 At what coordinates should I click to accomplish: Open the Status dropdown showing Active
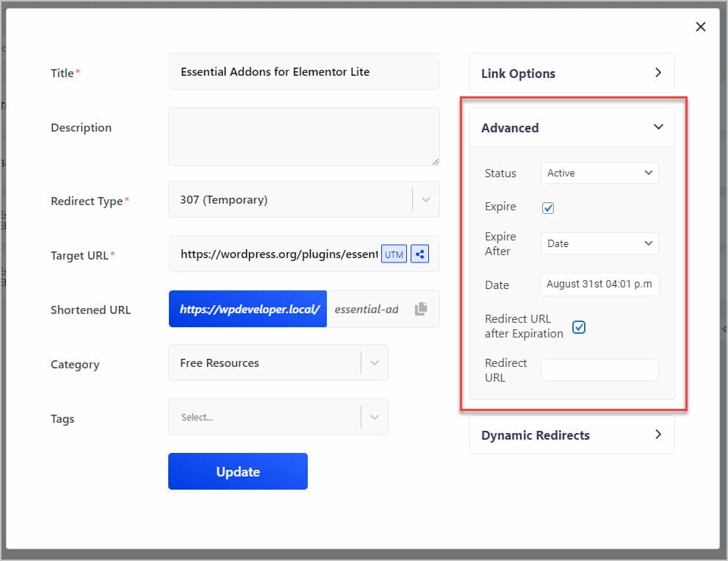pyautogui.click(x=599, y=173)
